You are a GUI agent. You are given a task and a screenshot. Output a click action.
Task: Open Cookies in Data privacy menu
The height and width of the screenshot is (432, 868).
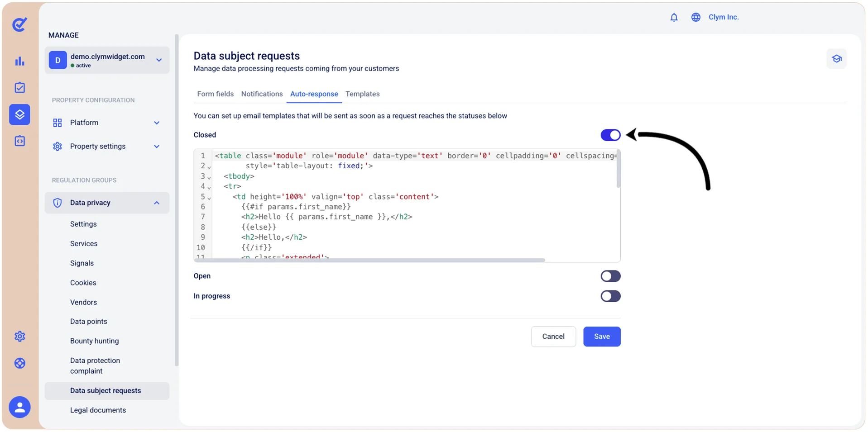tap(83, 283)
